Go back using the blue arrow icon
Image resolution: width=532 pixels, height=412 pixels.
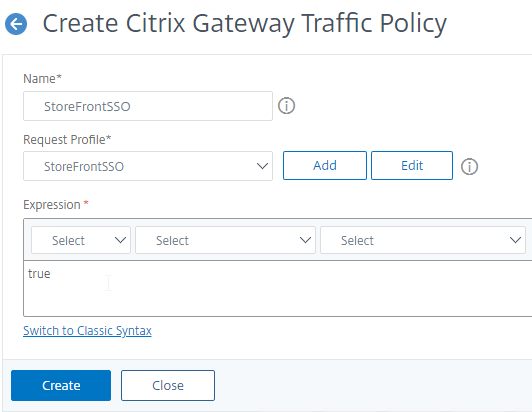pos(16,24)
